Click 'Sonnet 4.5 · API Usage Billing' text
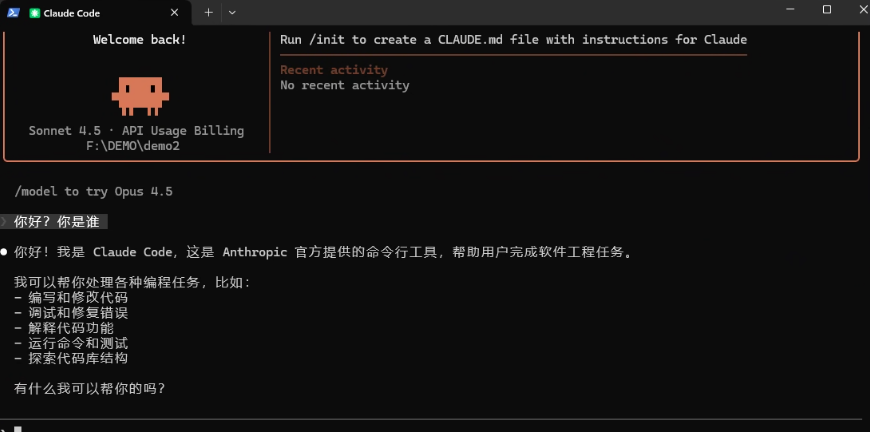 tap(136, 131)
